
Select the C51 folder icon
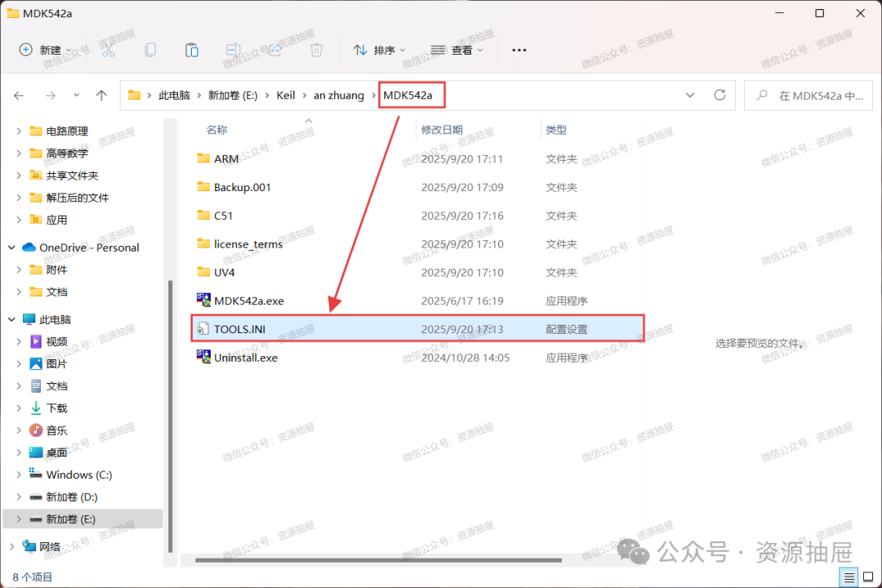pyautogui.click(x=203, y=215)
